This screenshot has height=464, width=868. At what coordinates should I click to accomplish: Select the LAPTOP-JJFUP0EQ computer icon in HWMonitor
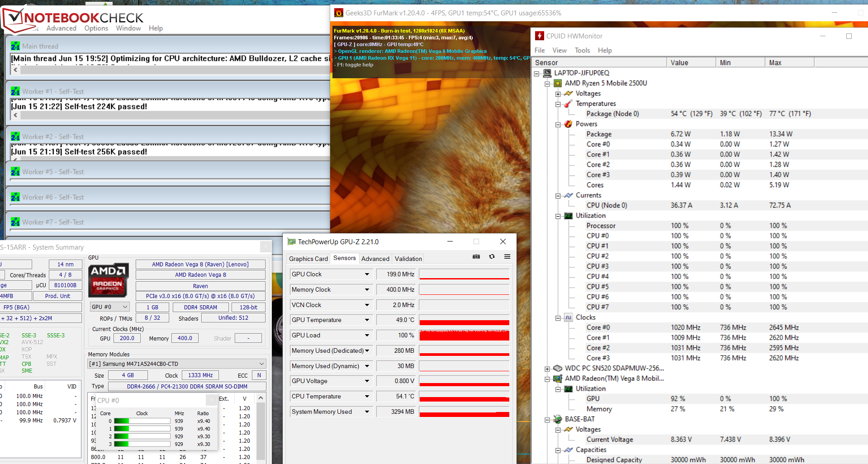547,73
